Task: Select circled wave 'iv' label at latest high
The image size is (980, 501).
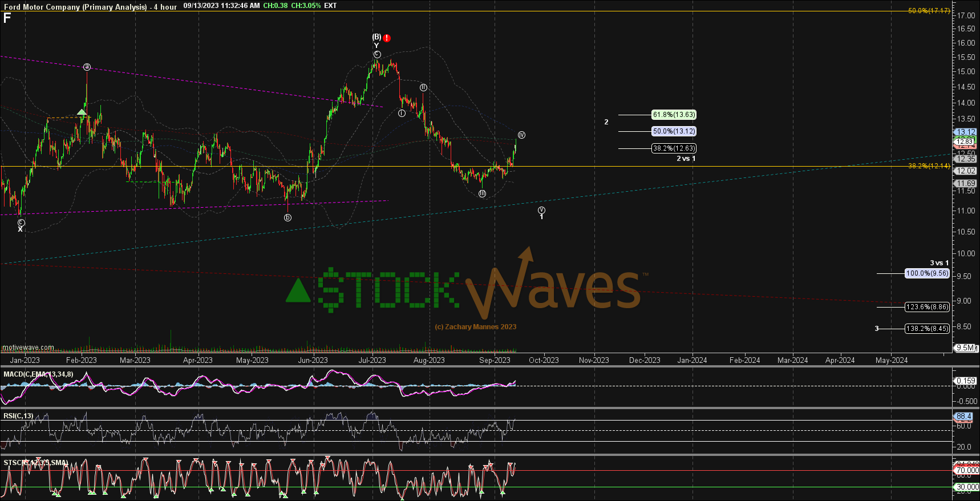Action: pyautogui.click(x=521, y=135)
